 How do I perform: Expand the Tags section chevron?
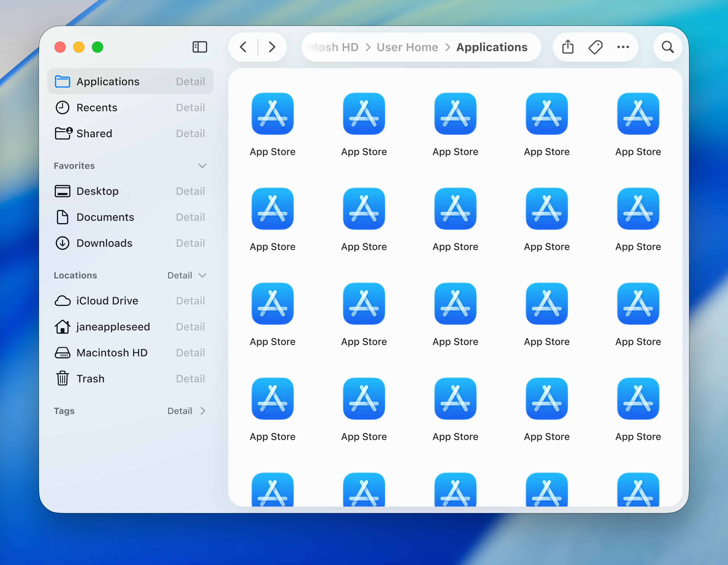point(203,411)
